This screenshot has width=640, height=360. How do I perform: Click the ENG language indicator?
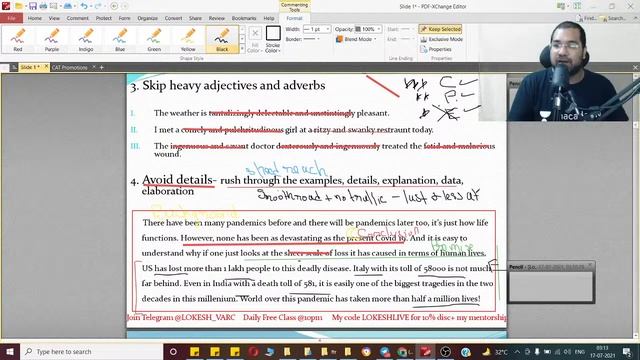pos(580,351)
